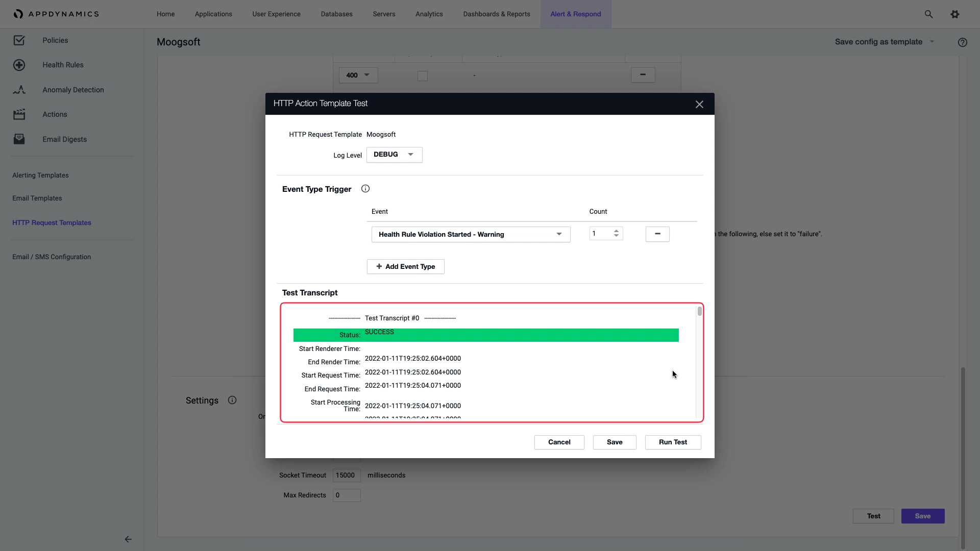Click the main page vertical scrollbar

[x=963, y=457]
